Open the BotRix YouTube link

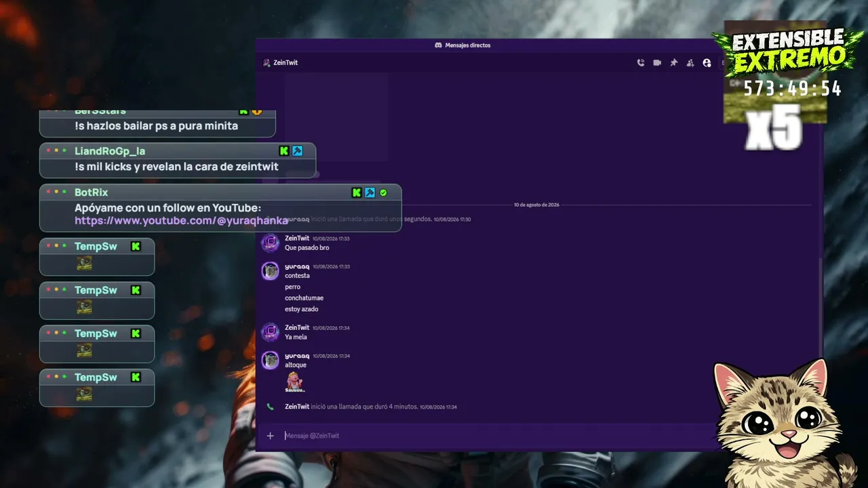(181, 220)
